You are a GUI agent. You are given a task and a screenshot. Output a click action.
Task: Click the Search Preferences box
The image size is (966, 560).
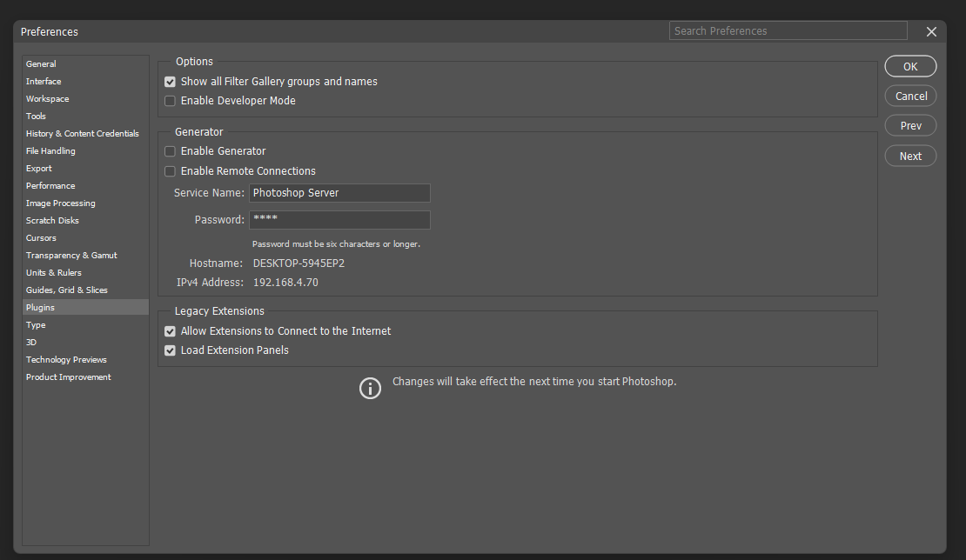tap(788, 30)
